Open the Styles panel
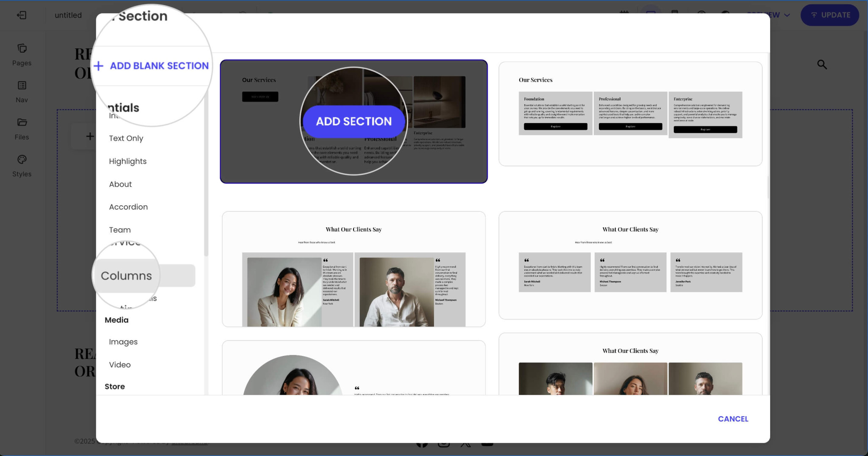Viewport: 868px width, 456px height. 22,166
